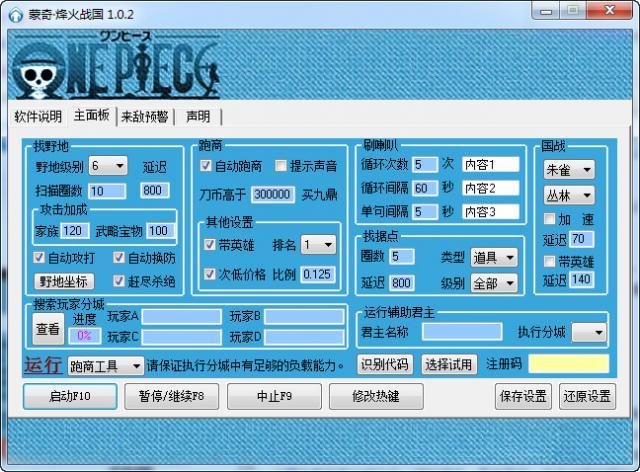This screenshot has width=640, height=472.
Task: Click the 玩家A input field
Action: (182, 317)
